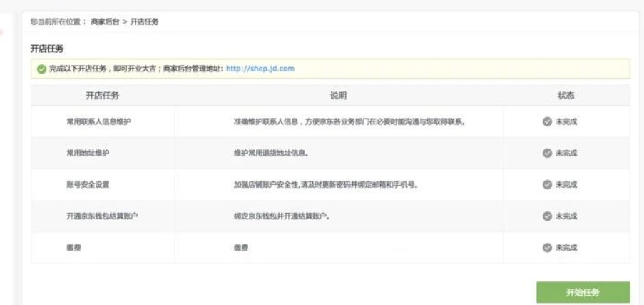The height and width of the screenshot is (305, 644).
Task: Click 开店任务 in the breadcrumb
Action: [144, 22]
